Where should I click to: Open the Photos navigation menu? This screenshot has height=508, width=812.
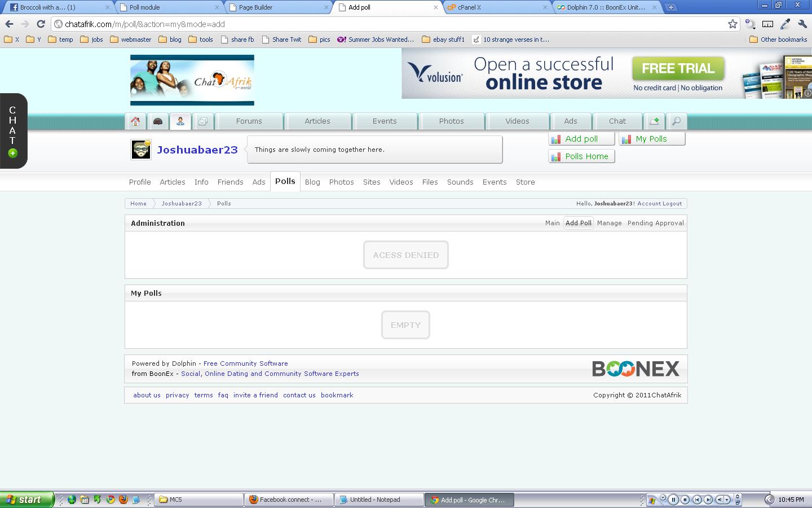[x=452, y=121]
